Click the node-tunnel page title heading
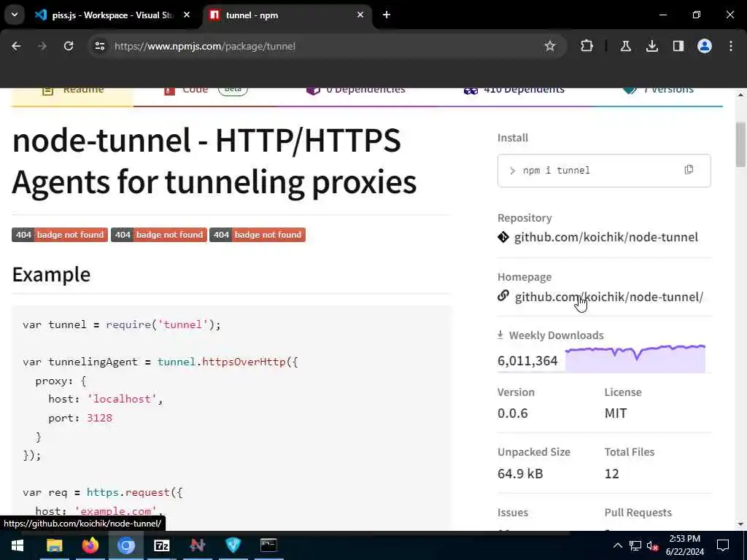 (x=214, y=161)
